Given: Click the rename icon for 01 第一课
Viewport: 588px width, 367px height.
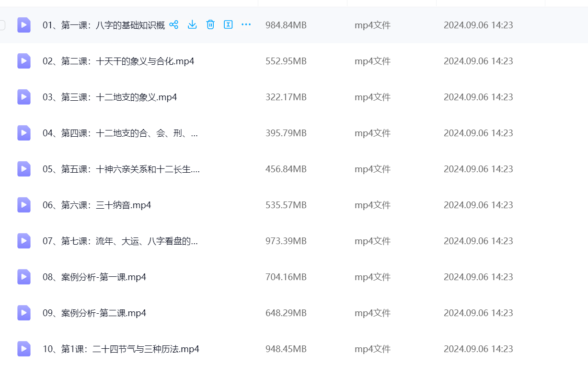Looking at the screenshot, I should point(228,24).
